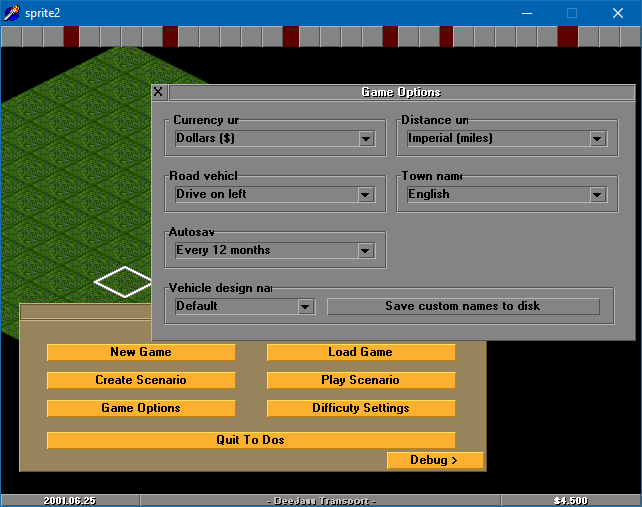Image resolution: width=642 pixels, height=507 pixels.
Task: Open the Autosave interval dropdown
Action: tap(366, 251)
